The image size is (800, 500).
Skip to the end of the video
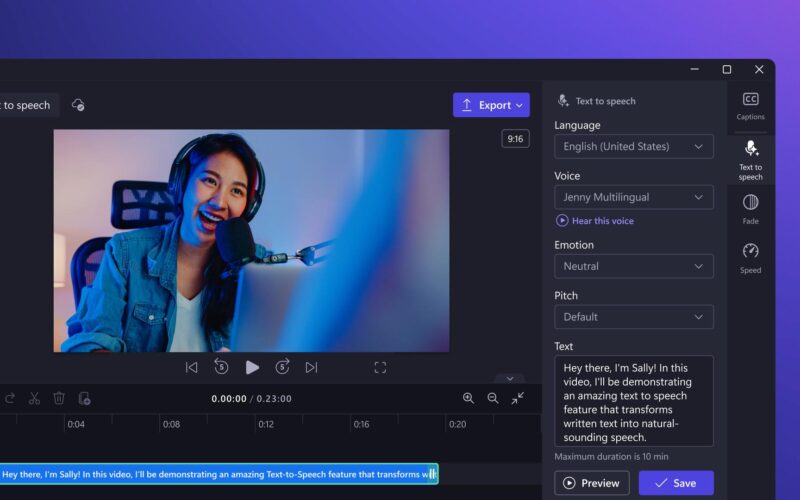click(x=311, y=367)
